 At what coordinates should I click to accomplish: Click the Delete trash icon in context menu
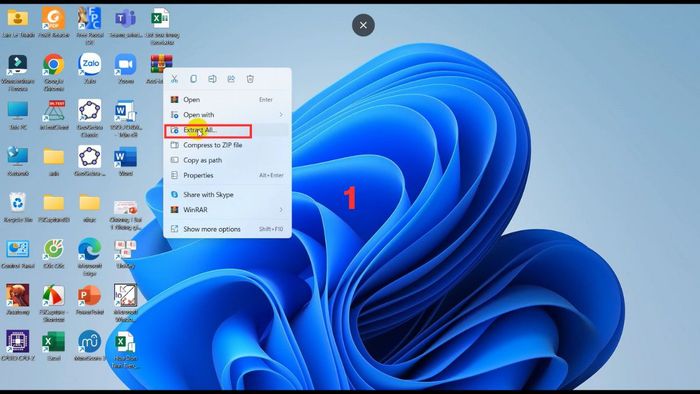coord(250,79)
